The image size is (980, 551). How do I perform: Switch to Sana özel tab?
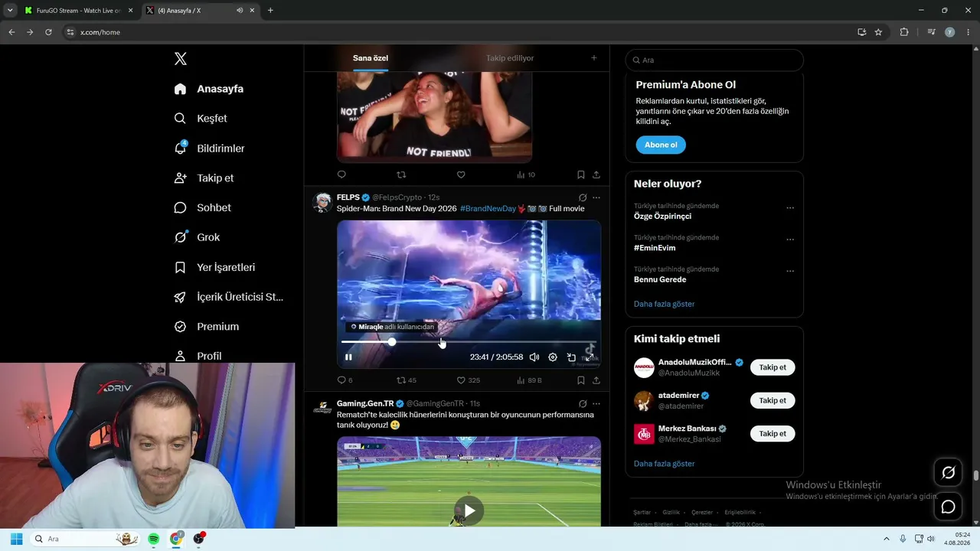click(371, 58)
